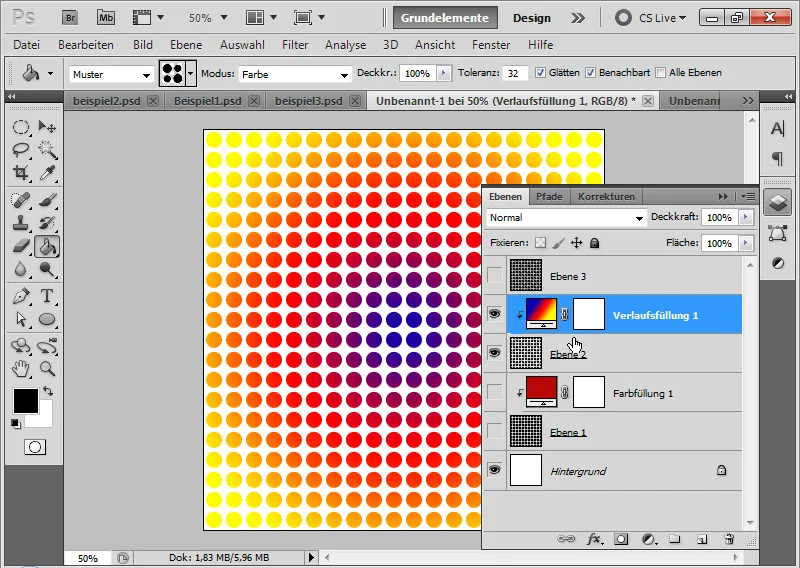Toggle Quick Mask mode
Viewport: 800px width, 568px height.
pos(35,447)
